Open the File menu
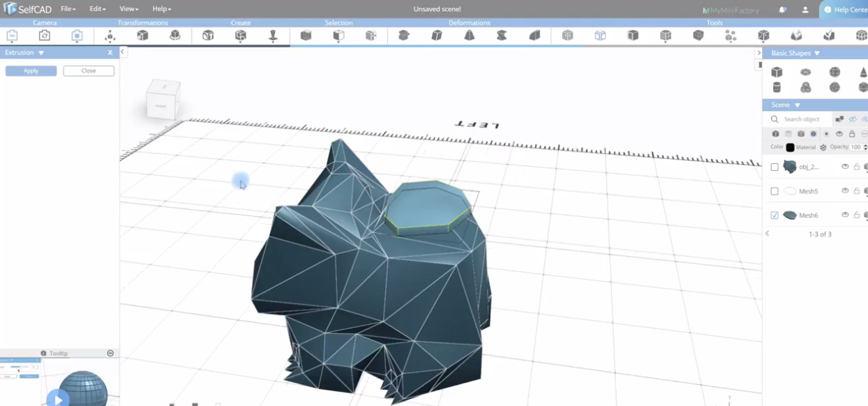The image size is (868, 406). tap(68, 9)
